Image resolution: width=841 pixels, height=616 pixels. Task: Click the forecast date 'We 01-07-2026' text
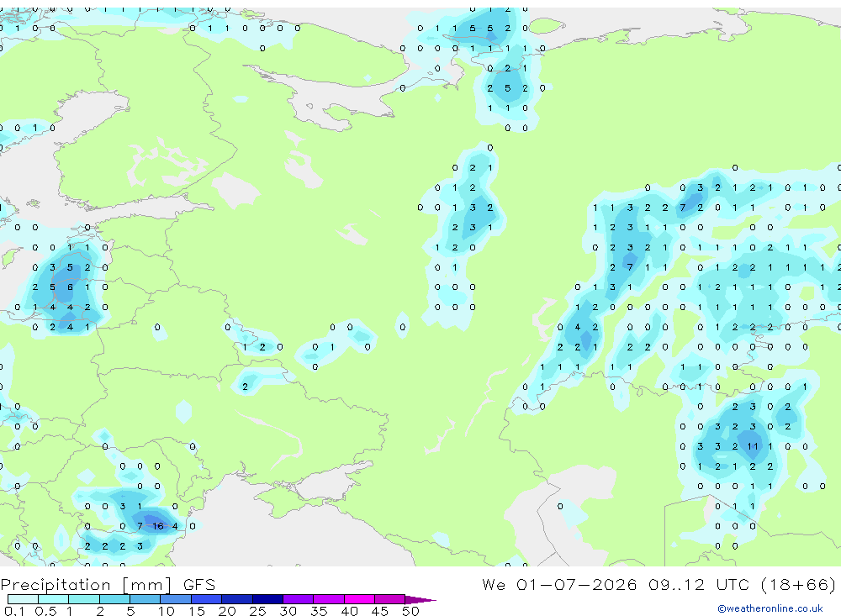pyautogui.click(x=559, y=584)
